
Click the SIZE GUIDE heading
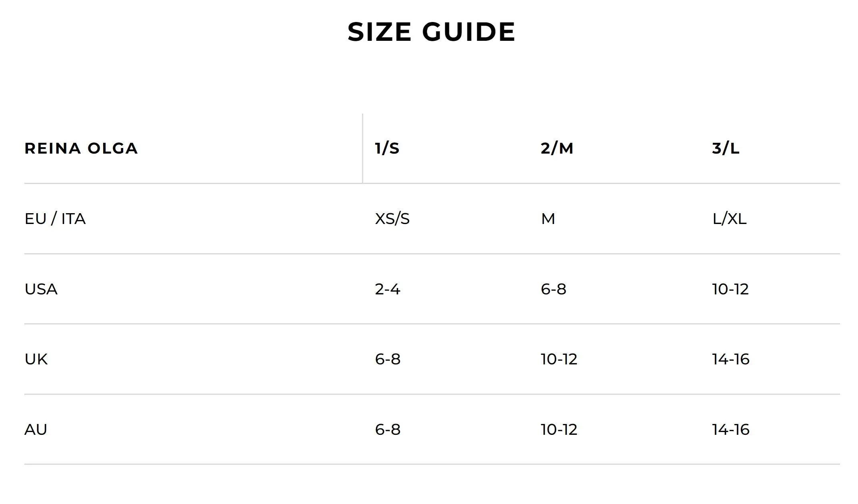(431, 32)
